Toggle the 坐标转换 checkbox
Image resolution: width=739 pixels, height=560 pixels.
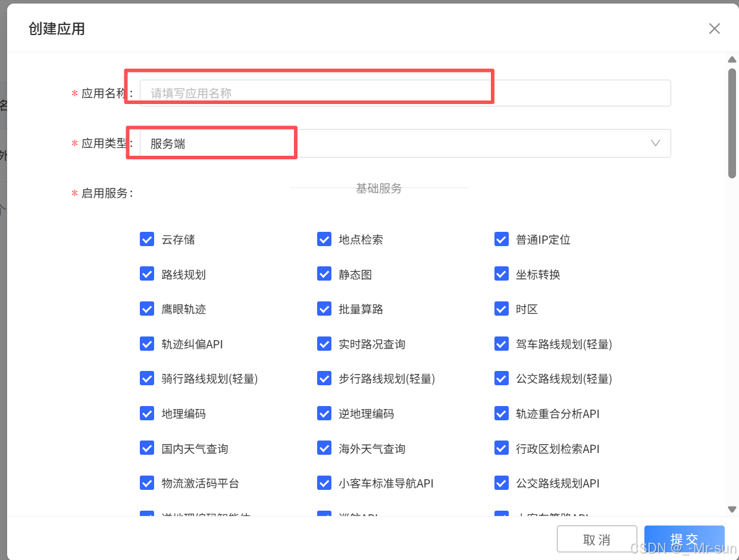(x=502, y=274)
